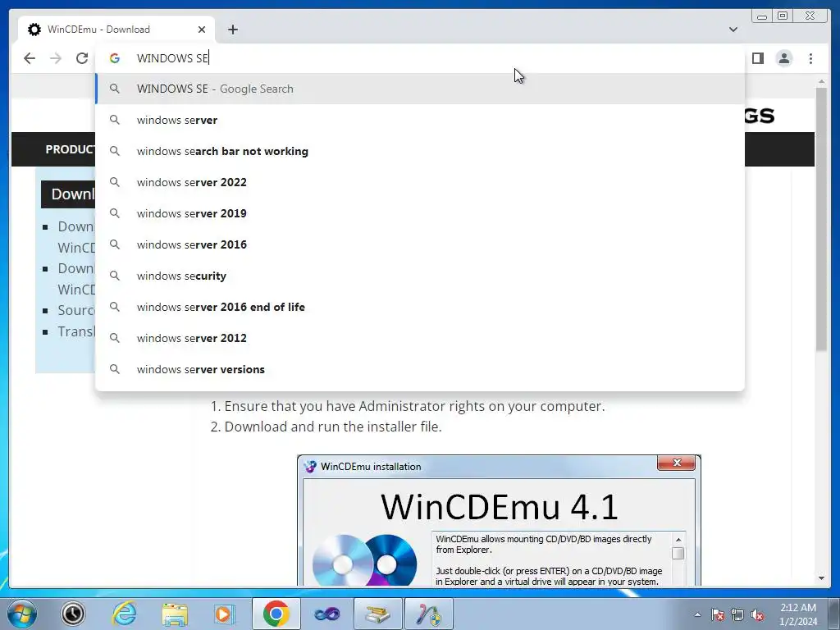The width and height of the screenshot is (840, 630).
Task: Close the WinCDEmu - Download tab
Action: coord(202,30)
